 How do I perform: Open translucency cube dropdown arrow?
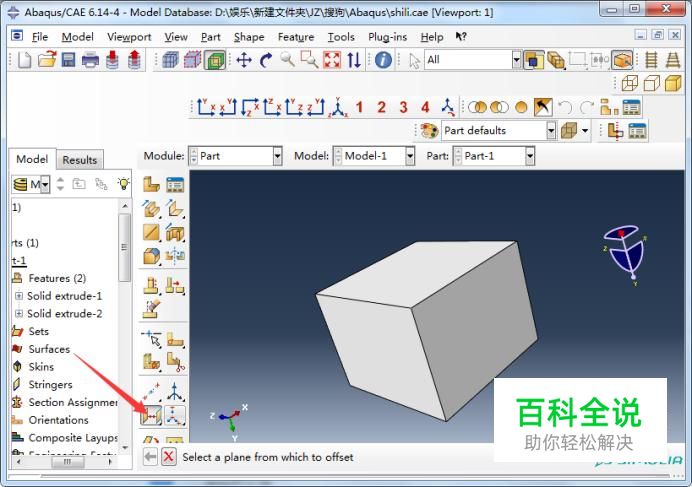tap(585, 131)
